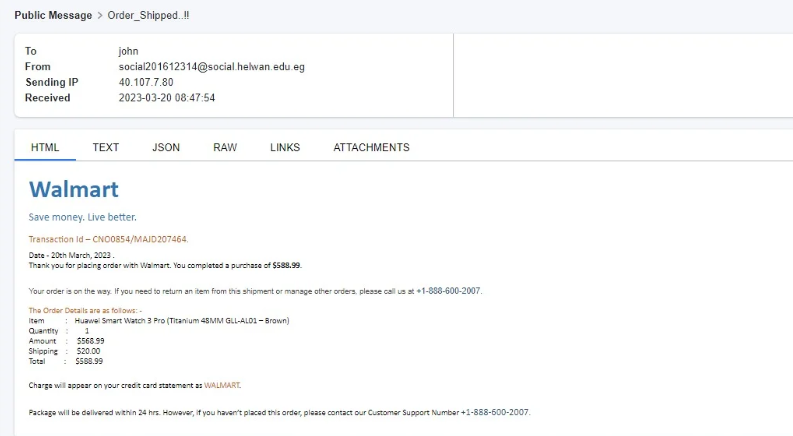
Task: Show the RAW message tab
Action: (x=225, y=147)
